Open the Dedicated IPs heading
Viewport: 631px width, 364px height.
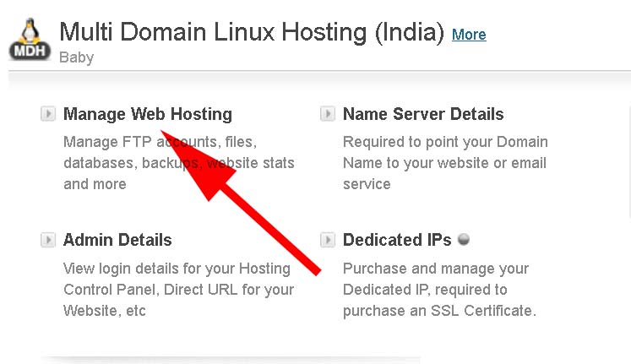pyautogui.click(x=397, y=241)
